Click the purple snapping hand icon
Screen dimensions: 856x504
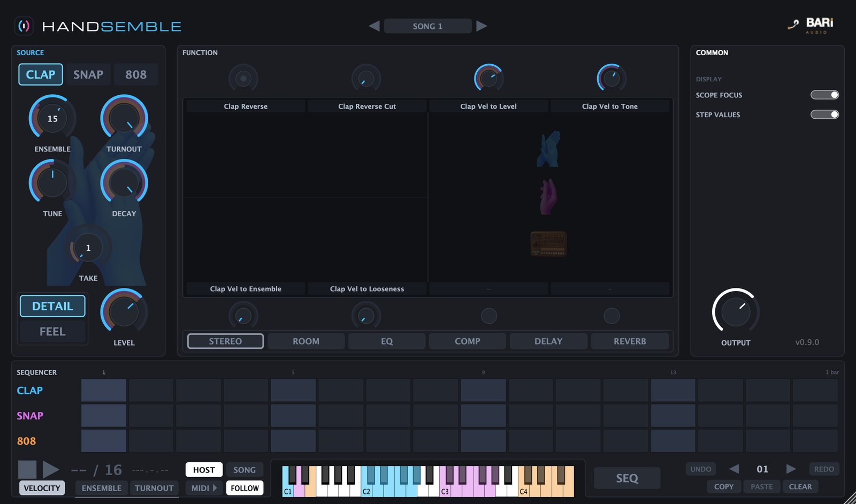click(x=548, y=196)
